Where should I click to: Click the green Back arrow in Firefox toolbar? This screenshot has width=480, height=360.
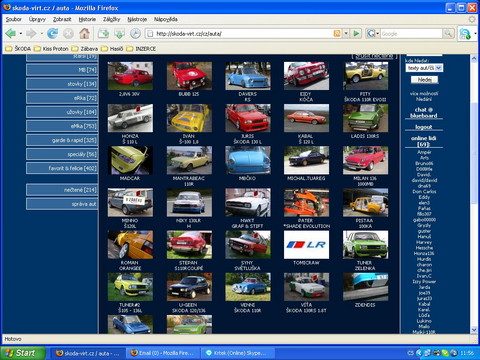[11, 33]
